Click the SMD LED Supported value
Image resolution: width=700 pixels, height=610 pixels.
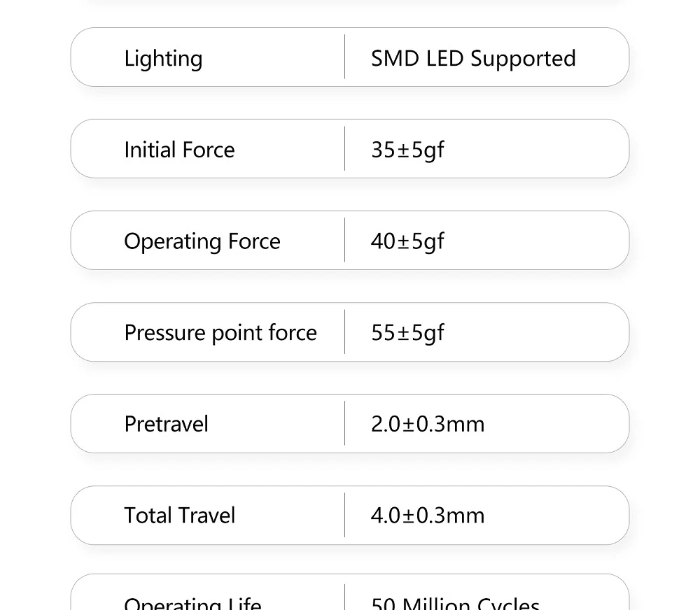point(473,59)
